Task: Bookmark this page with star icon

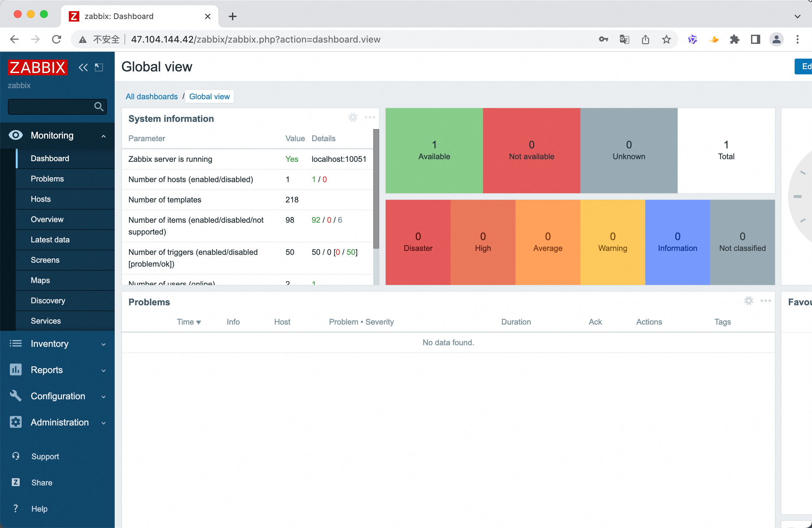Action: (x=666, y=39)
